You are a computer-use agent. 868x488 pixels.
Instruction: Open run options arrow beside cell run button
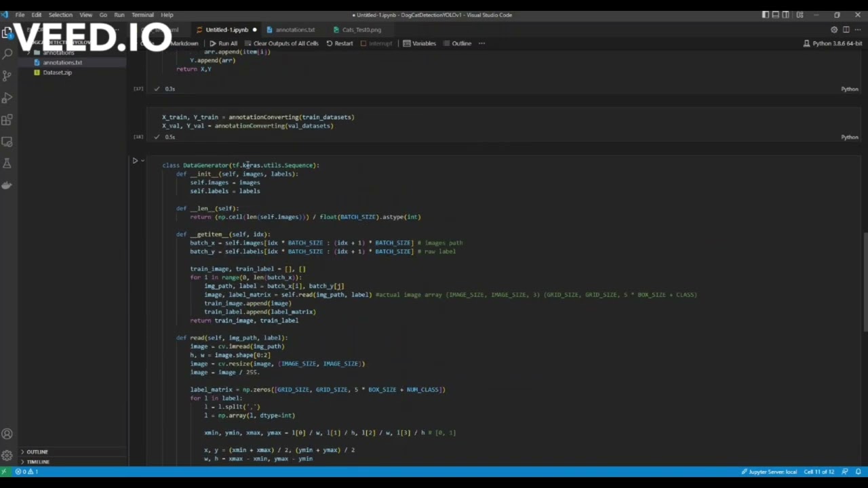pyautogui.click(x=142, y=161)
